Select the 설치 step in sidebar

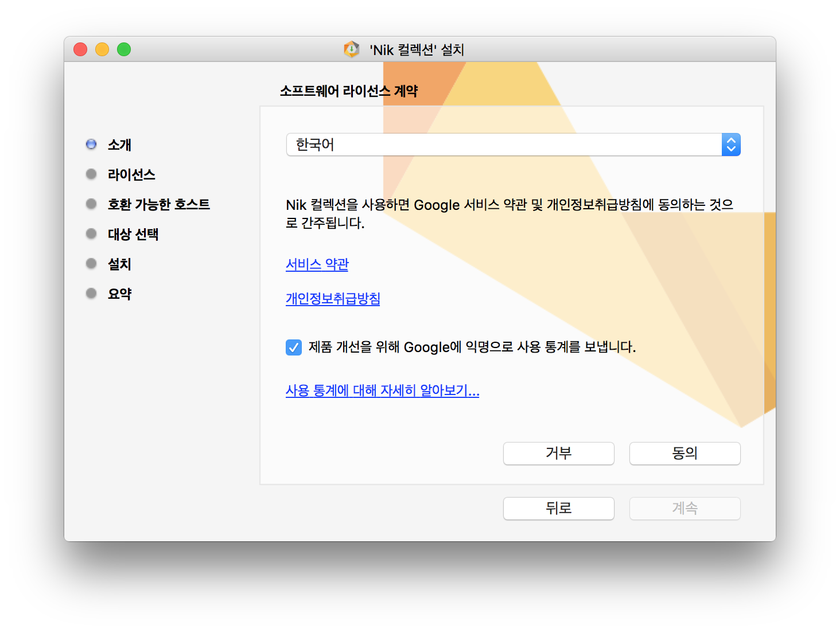(119, 264)
